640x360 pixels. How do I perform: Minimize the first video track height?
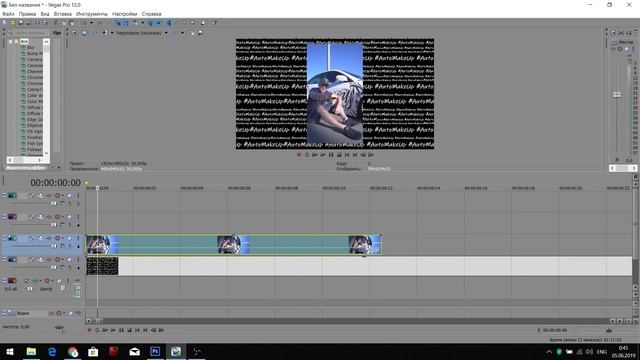tap(4, 196)
